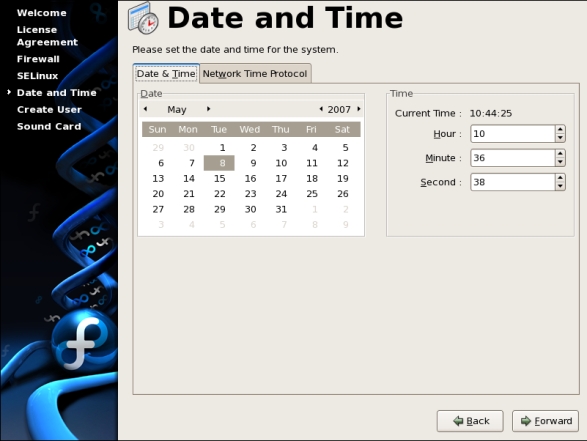
Task: Decrease the Minute value with down arrow
Action: (x=560, y=162)
